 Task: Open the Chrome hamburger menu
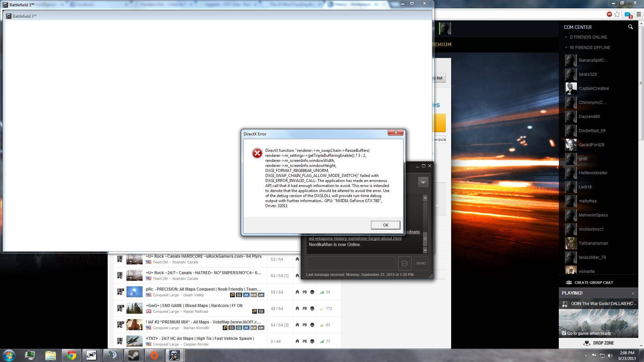(x=639, y=14)
